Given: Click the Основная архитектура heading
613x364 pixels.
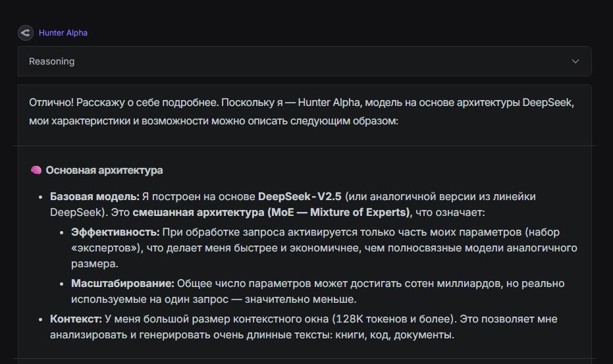Looking at the screenshot, I should click(104, 170).
